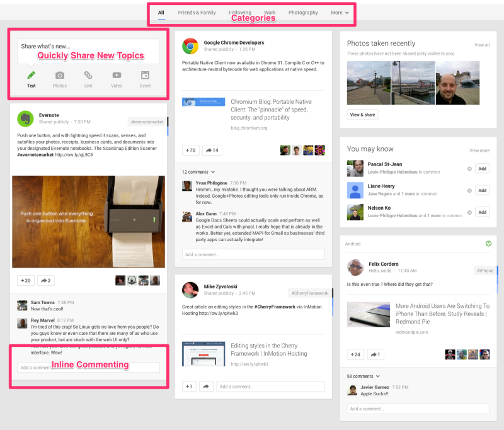Click +1 on Mike Zyvoloski's post
This screenshot has width=504, height=430.
point(189,387)
